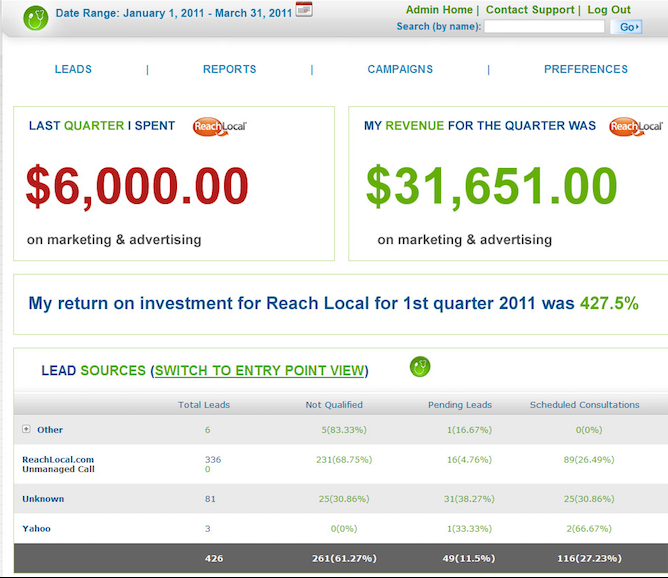Click the ReachLocal logo in the revenue panel
This screenshot has height=578, width=668.
click(636, 126)
